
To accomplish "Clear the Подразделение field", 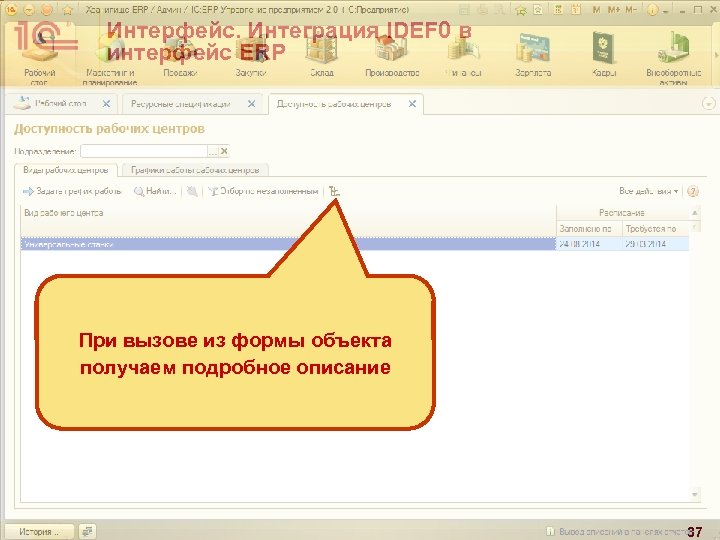I will (224, 151).
